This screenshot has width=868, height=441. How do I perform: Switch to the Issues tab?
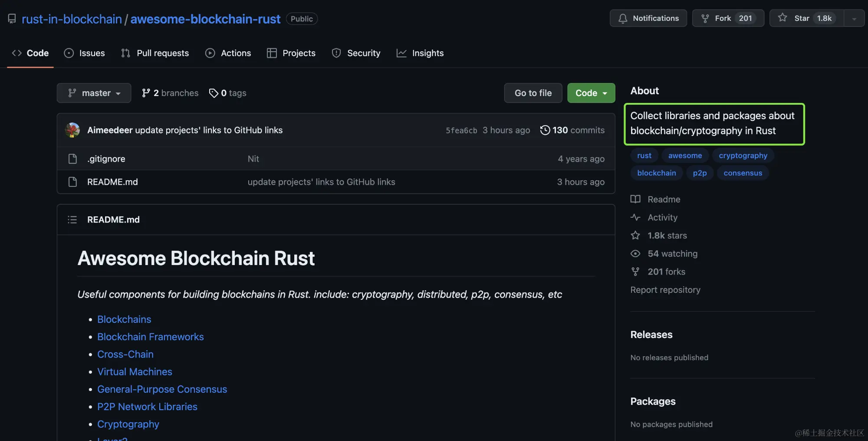(x=85, y=53)
